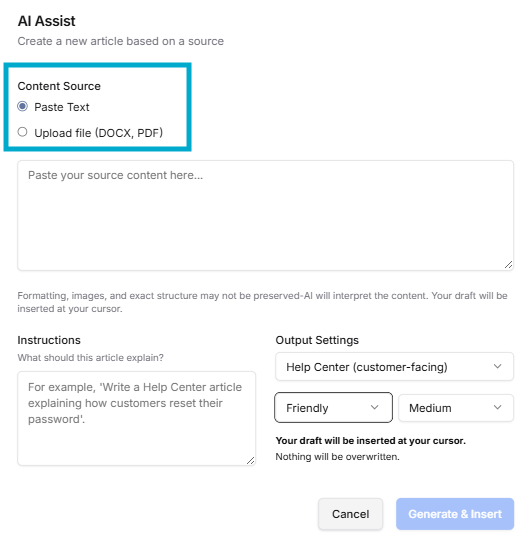Image resolution: width=526 pixels, height=542 pixels.
Task: Click chevron arrow in Medium dropdown
Action: pyautogui.click(x=497, y=408)
